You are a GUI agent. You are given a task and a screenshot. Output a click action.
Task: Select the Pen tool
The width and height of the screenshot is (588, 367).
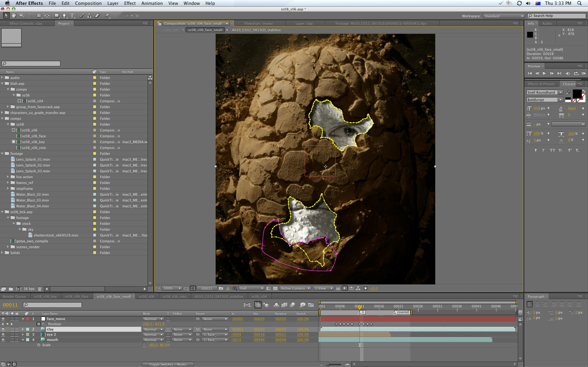coord(64,15)
